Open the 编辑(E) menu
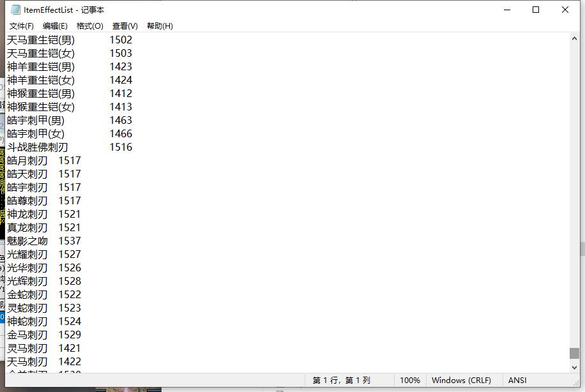 tap(55, 26)
